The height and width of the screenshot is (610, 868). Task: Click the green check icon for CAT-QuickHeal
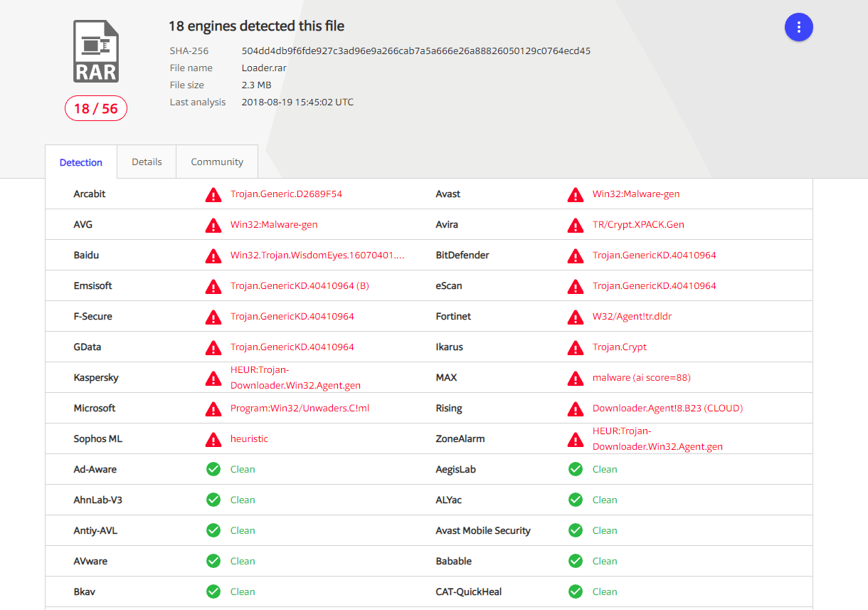tap(576, 591)
